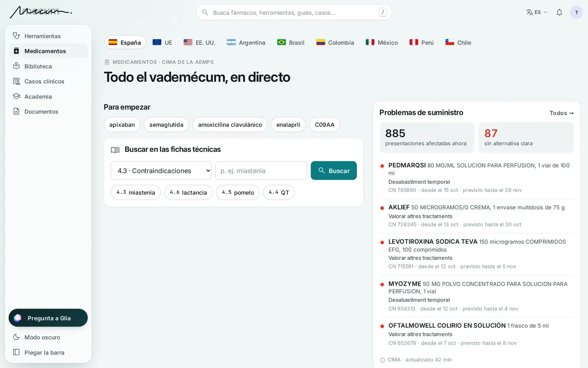588x368 pixels.
Task: Select the Colombia country tab
Action: coord(335,42)
